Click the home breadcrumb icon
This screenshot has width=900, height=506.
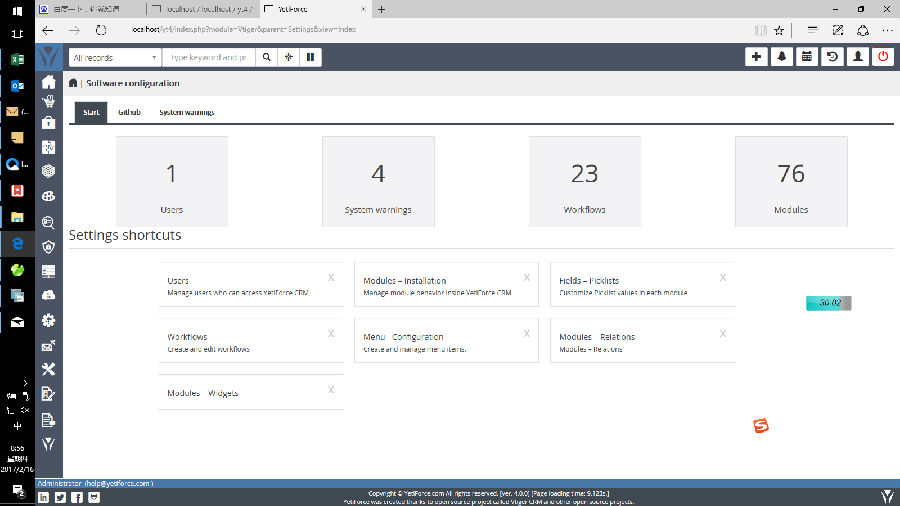73,83
